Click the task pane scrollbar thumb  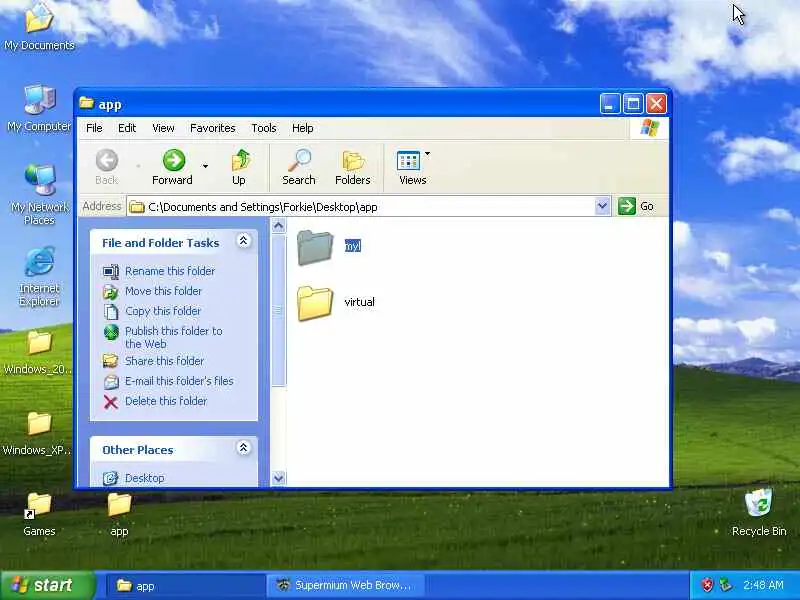tap(279, 310)
